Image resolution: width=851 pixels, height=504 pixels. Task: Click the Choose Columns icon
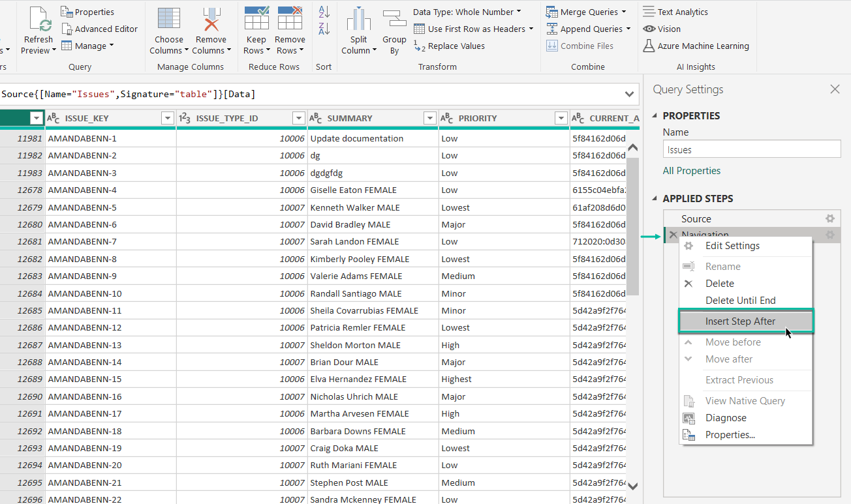coord(168,20)
